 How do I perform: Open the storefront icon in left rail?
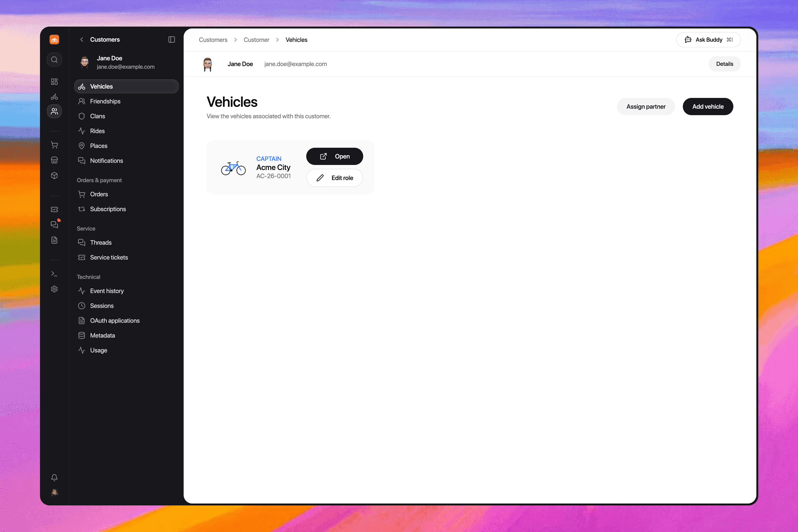point(54,160)
